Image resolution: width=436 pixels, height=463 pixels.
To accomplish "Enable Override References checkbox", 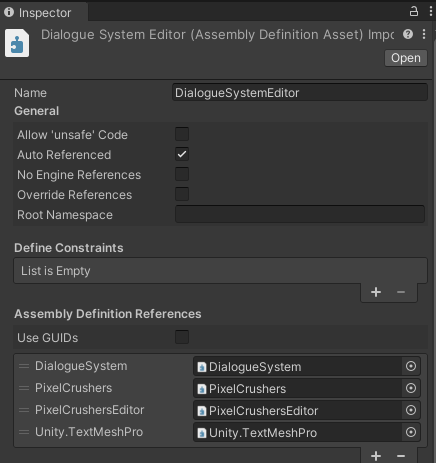I will 182,194.
